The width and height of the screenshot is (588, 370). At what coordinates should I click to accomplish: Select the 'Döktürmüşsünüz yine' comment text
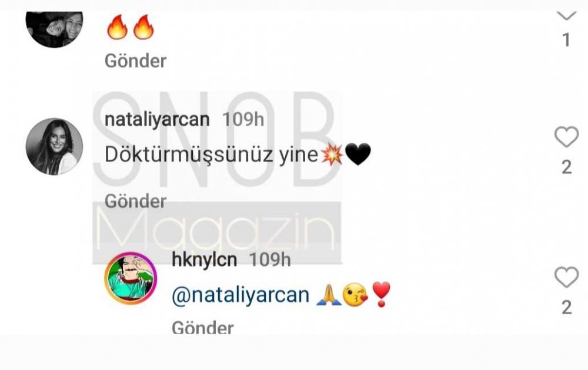211,155
